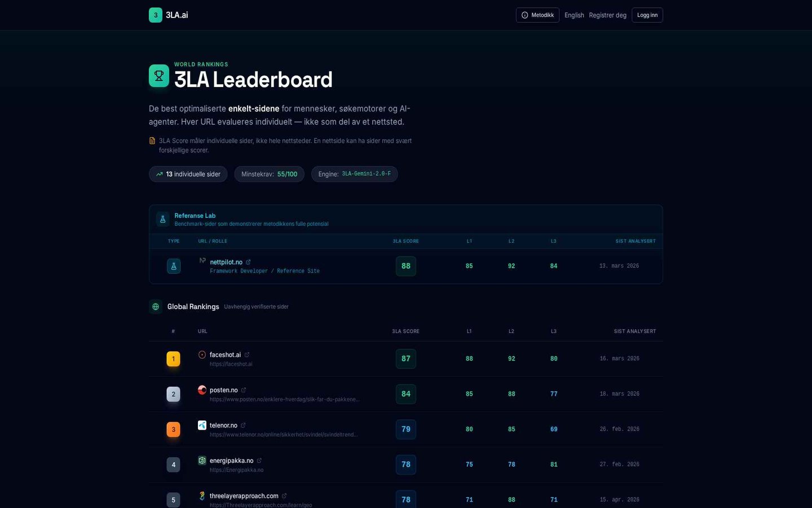Click the telenor.no date 26. feb. 2026
The width and height of the screenshot is (812, 508).
[620, 429]
